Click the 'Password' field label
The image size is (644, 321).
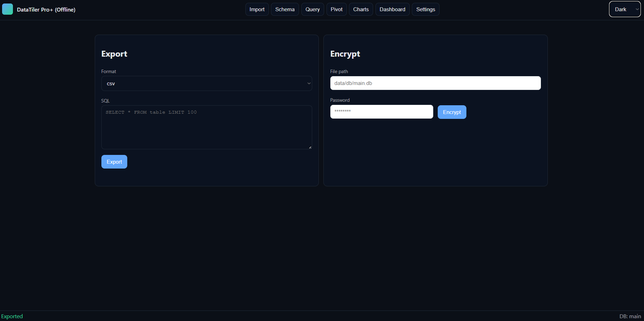point(340,100)
